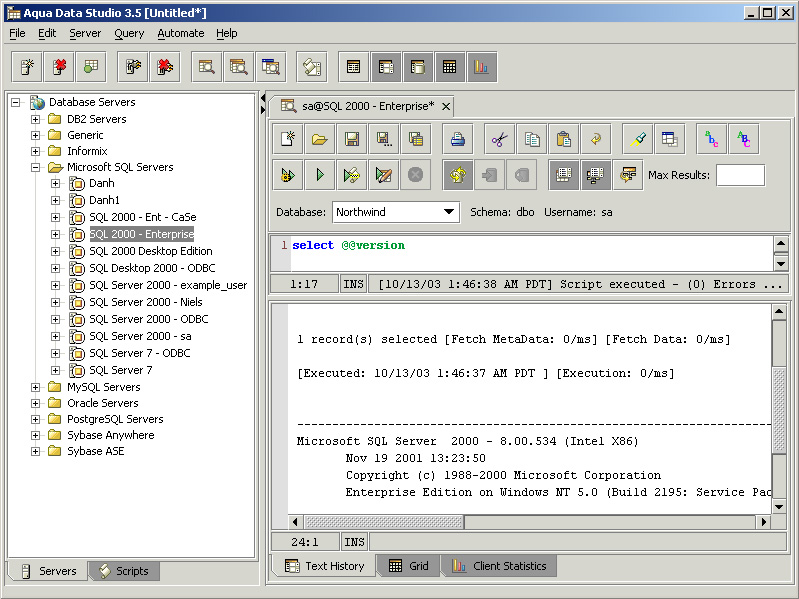This screenshot has width=799, height=599.
Task: Expand the Oracle Servers folder
Action: pos(35,403)
